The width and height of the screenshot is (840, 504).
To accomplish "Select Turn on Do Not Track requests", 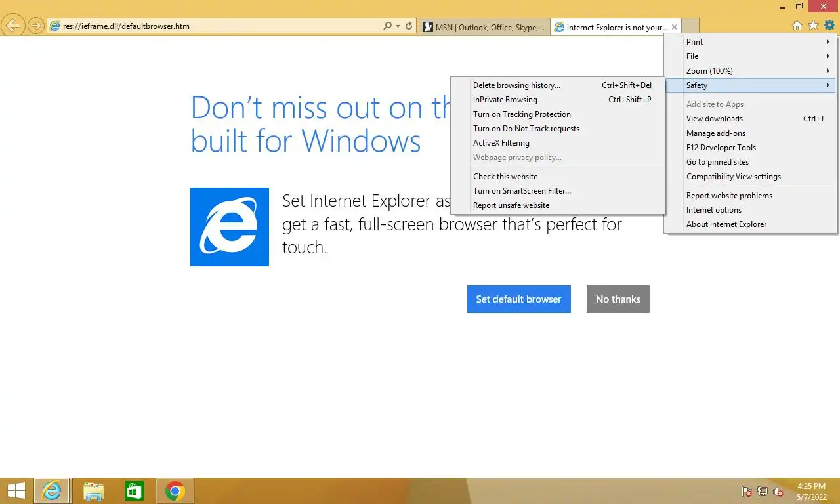I will pyautogui.click(x=558, y=128).
